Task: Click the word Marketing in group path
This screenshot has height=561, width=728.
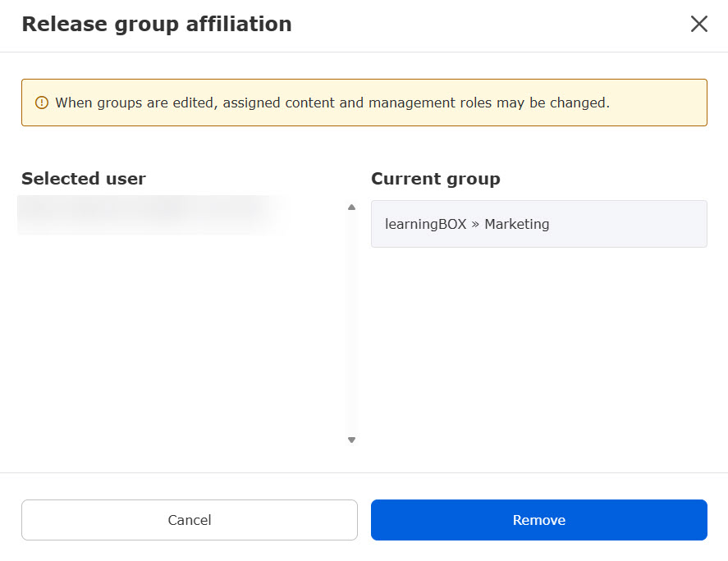Action: 516,224
